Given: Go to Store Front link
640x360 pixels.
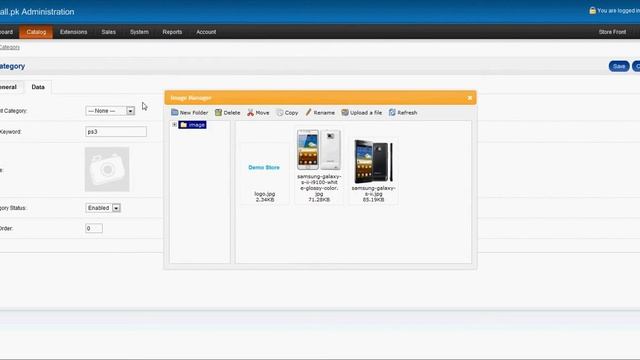Looking at the screenshot, I should (612, 32).
